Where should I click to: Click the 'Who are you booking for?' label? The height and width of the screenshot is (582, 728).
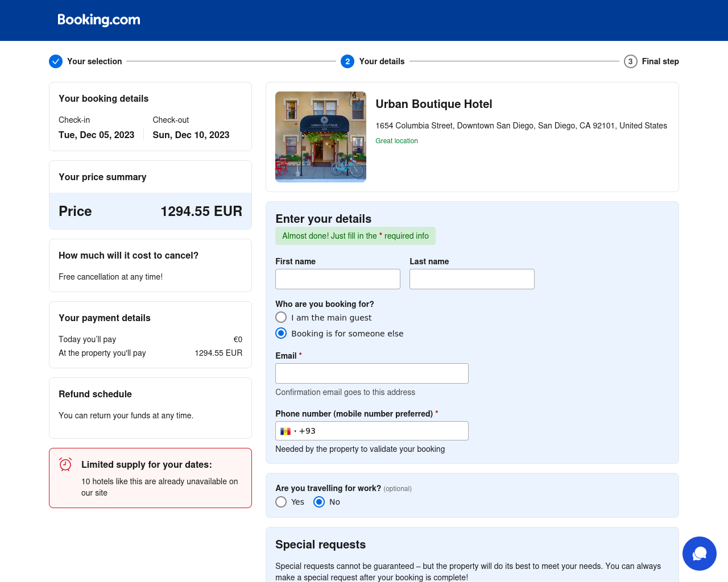(325, 304)
